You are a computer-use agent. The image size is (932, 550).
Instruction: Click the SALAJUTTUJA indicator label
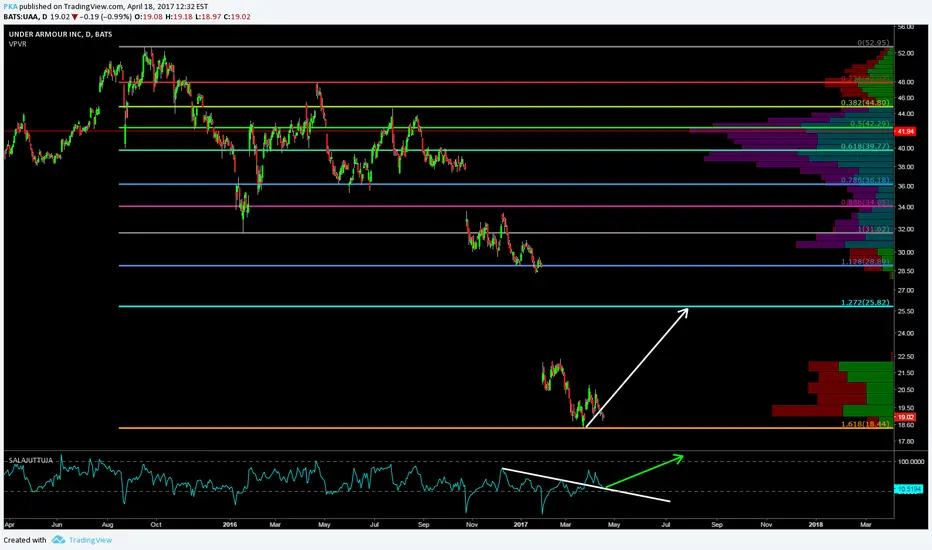(x=30, y=460)
